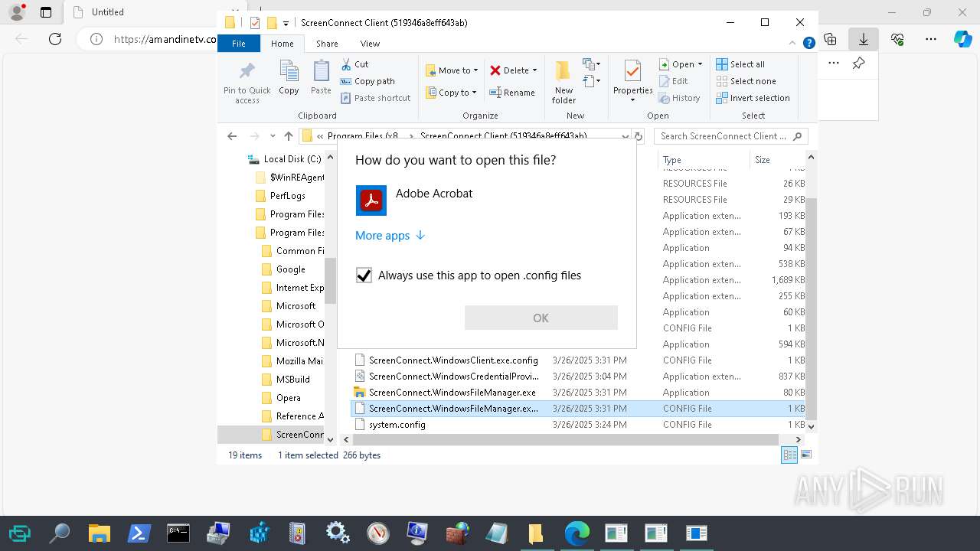Open the Customize Quick Access Toolbar dropdown
This screenshot has height=551, width=980.
pos(286,23)
